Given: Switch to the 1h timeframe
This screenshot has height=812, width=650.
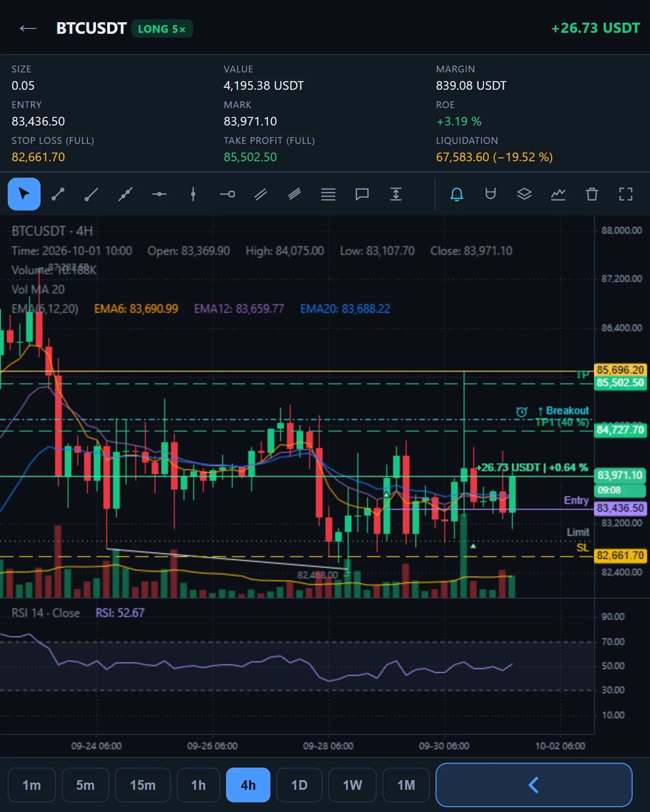Looking at the screenshot, I should tap(198, 785).
